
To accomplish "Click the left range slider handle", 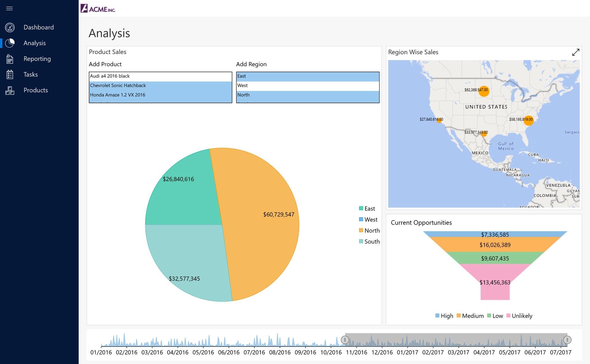I will tap(345, 340).
